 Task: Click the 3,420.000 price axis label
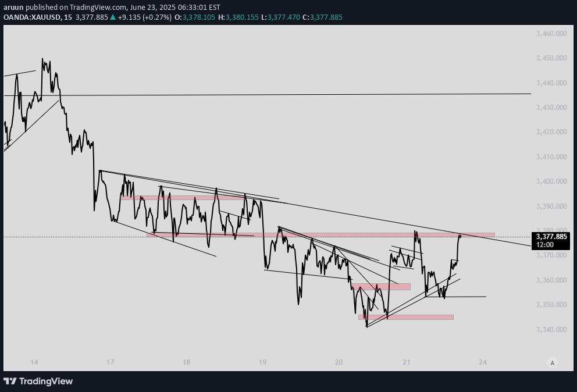(551, 132)
